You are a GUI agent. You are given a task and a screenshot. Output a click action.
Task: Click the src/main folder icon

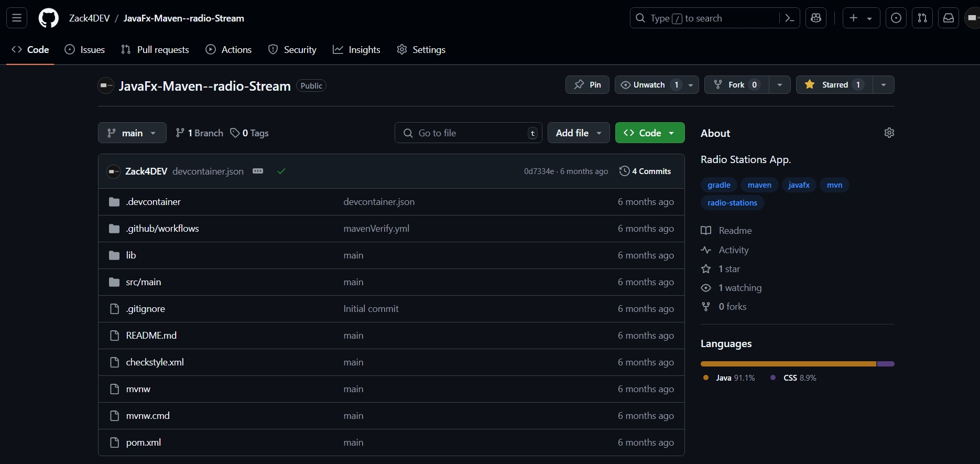click(114, 282)
